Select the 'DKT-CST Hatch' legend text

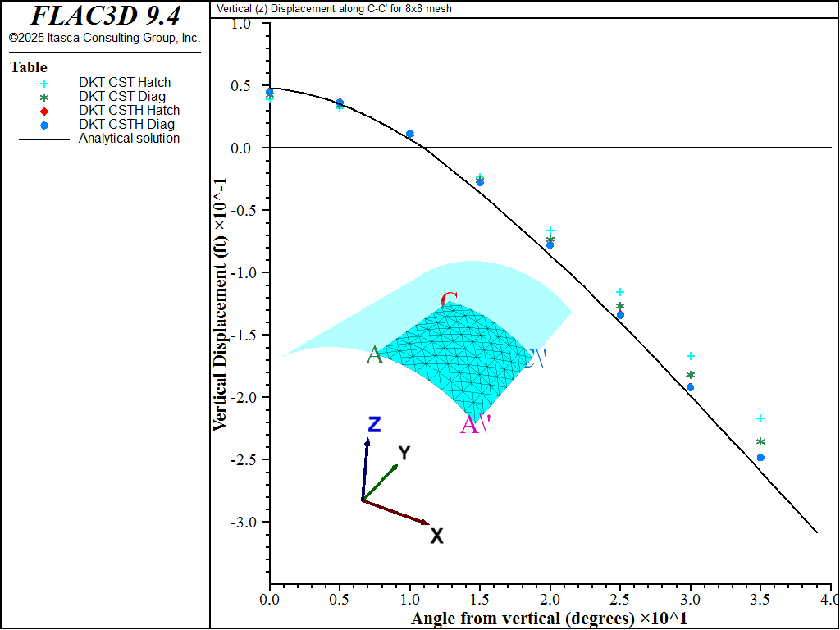point(125,83)
